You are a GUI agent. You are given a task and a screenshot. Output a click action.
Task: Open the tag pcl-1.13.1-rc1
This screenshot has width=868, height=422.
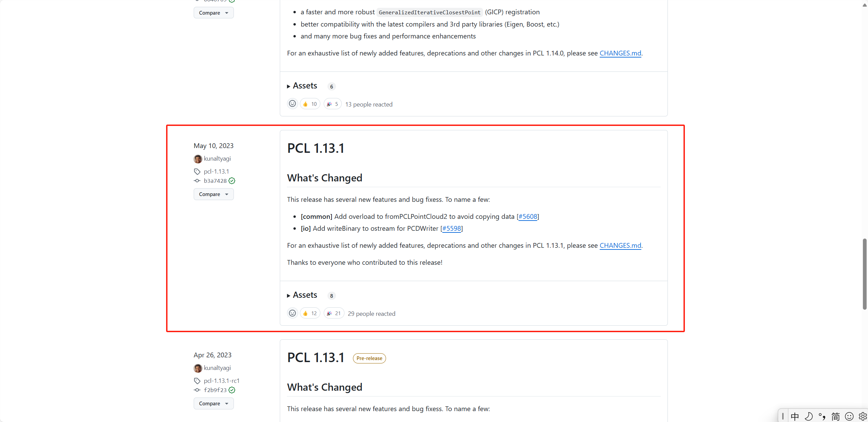point(222,380)
